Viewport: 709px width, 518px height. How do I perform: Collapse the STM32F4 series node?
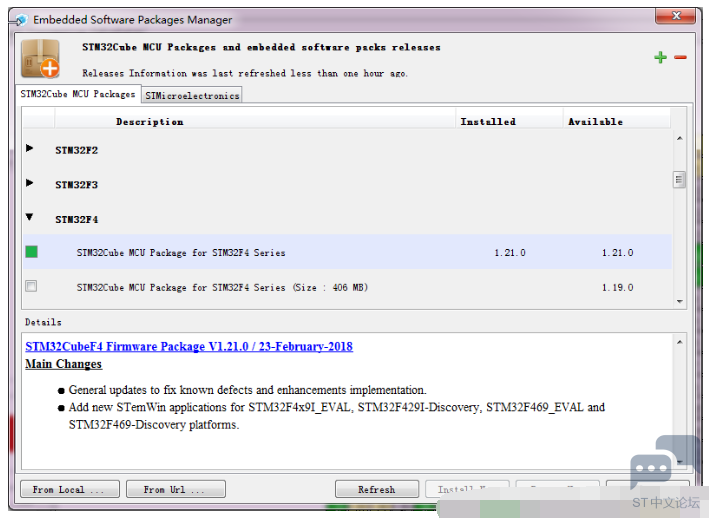click(30, 217)
